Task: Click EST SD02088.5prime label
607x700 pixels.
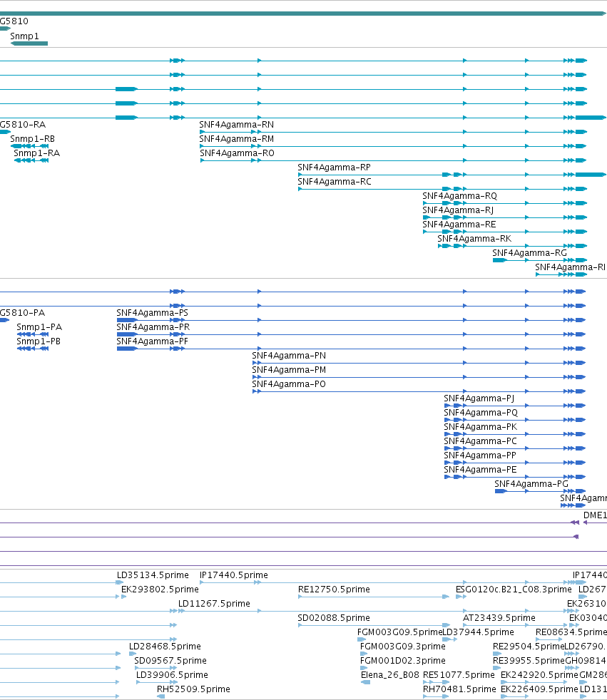Action: 334,618
